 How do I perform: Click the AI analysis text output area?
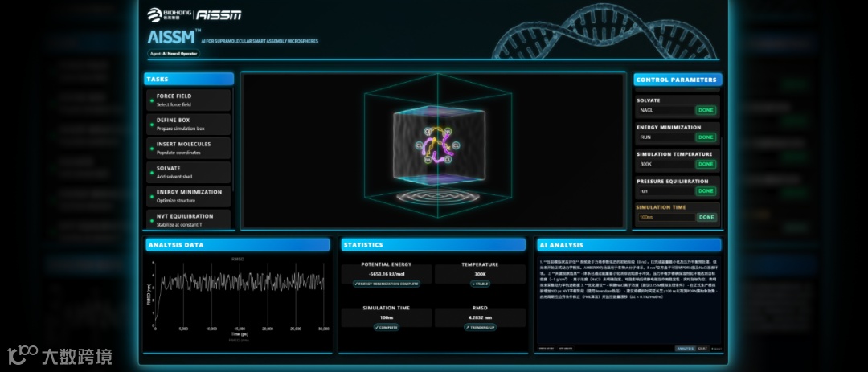[630, 299]
